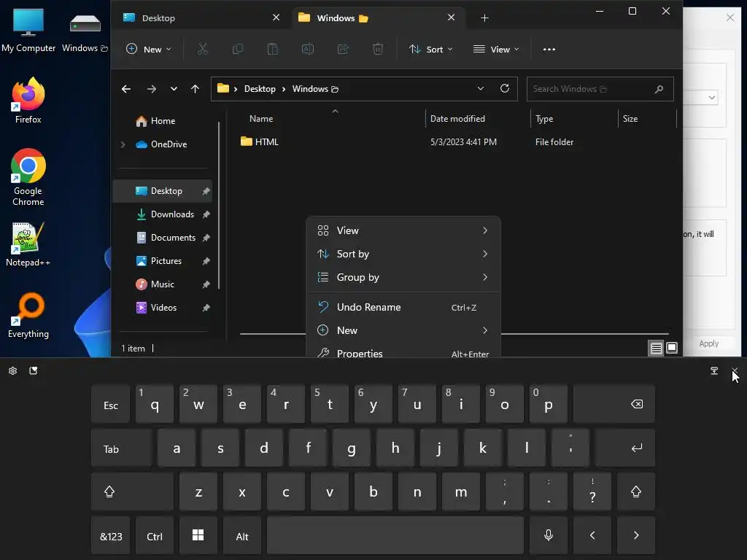Viewport: 747px width, 560px height.
Task: Click the Delete trash icon in toolbar
Action: coord(378,49)
